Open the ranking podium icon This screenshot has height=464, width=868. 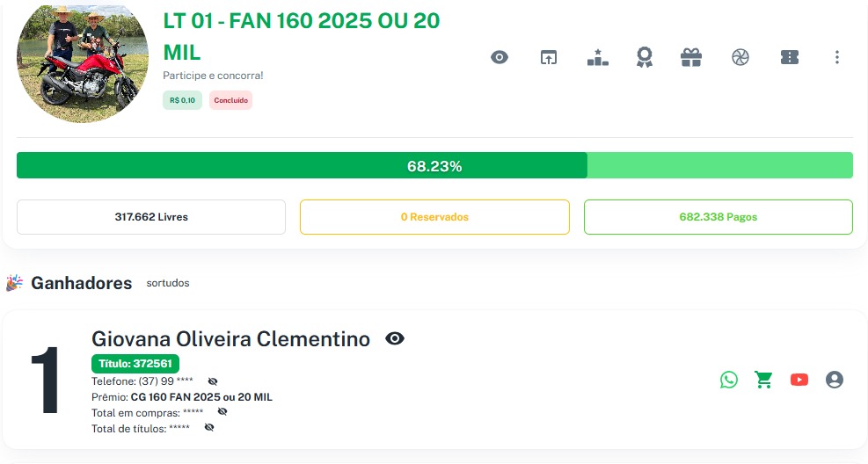[598, 58]
